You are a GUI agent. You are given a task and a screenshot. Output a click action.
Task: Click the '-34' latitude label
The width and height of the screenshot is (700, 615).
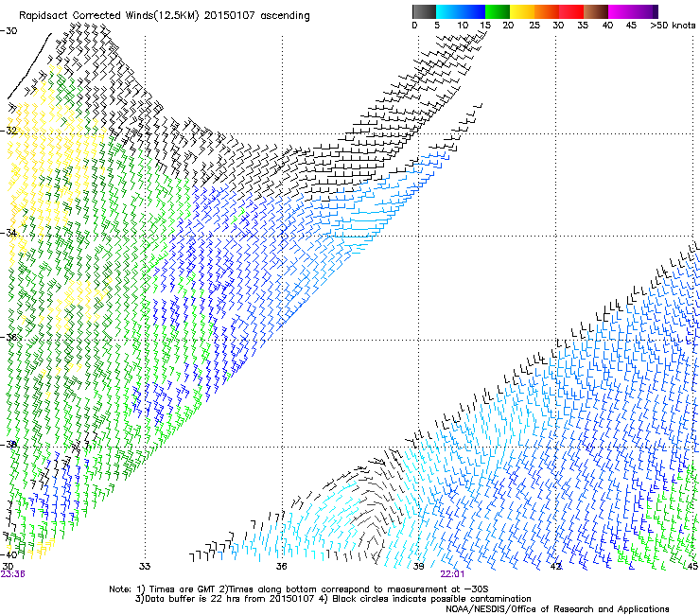(9, 233)
